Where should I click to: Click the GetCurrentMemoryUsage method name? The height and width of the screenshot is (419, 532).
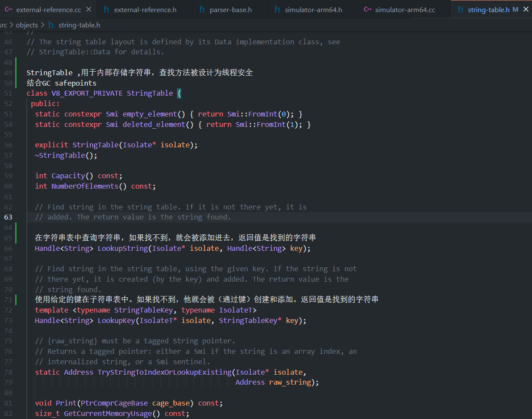click(108, 413)
